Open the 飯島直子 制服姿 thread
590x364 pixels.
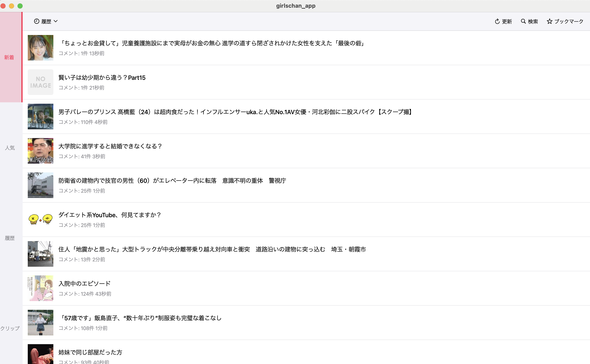coord(140,318)
